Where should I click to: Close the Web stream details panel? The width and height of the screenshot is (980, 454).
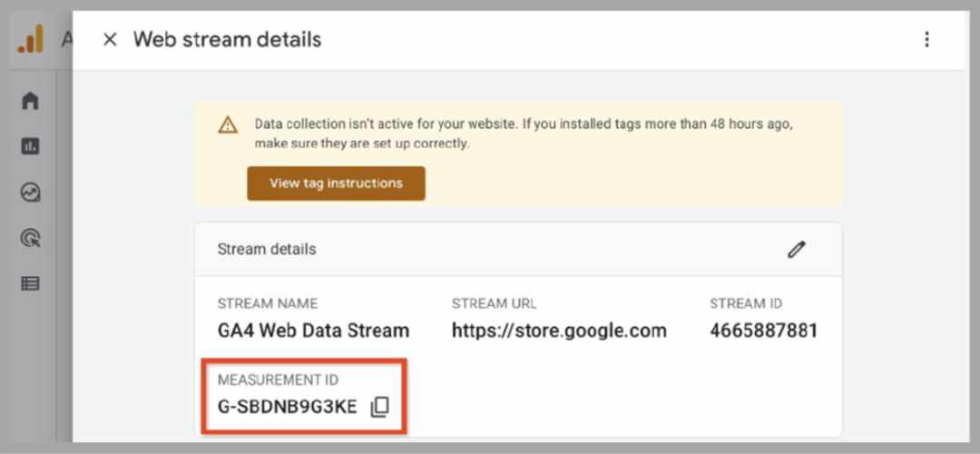click(x=110, y=40)
